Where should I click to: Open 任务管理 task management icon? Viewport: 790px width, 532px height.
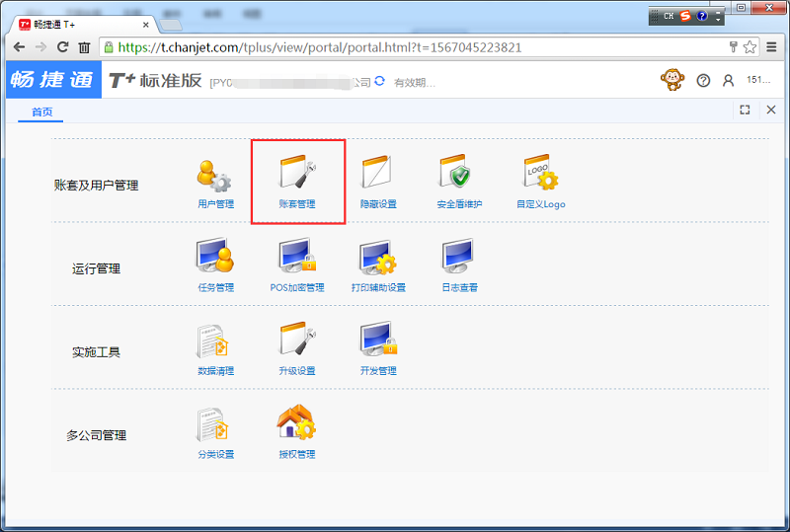(x=215, y=255)
